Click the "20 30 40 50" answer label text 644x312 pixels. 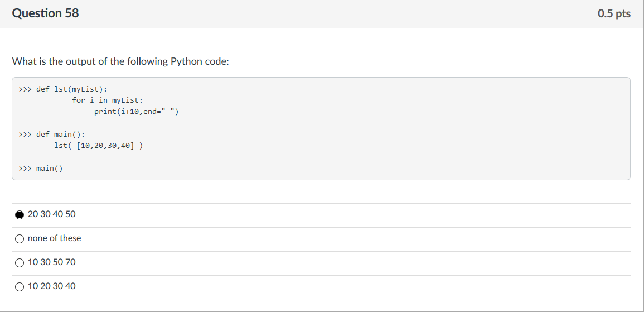coord(52,214)
